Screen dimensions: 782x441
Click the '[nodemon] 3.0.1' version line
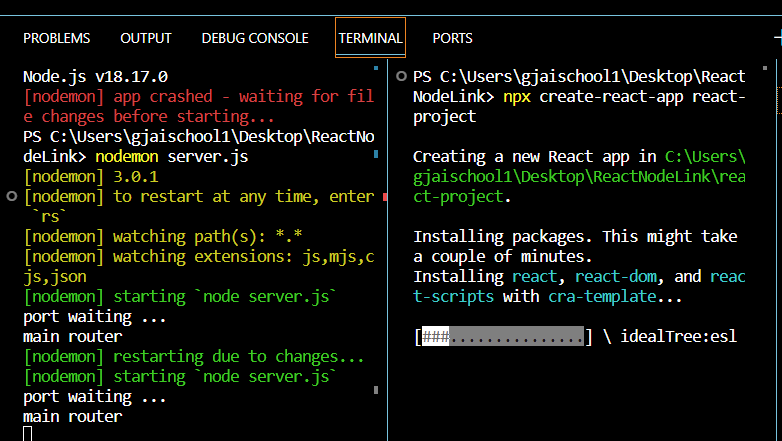91,177
